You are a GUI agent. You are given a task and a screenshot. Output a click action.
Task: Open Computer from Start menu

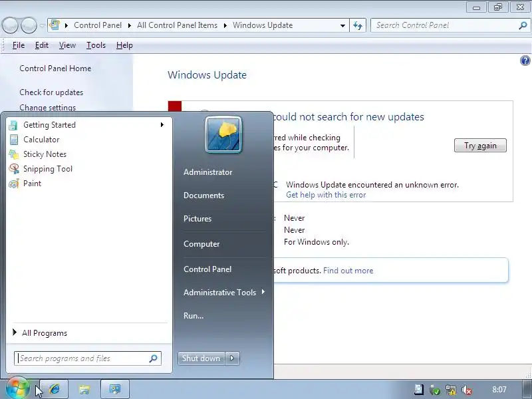(x=201, y=244)
